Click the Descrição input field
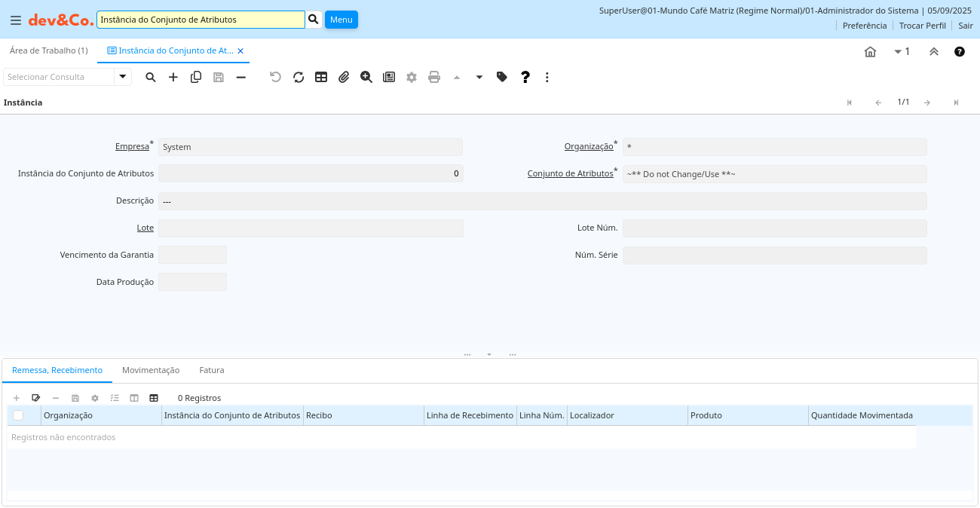The width and height of the screenshot is (980, 508). click(542, 201)
